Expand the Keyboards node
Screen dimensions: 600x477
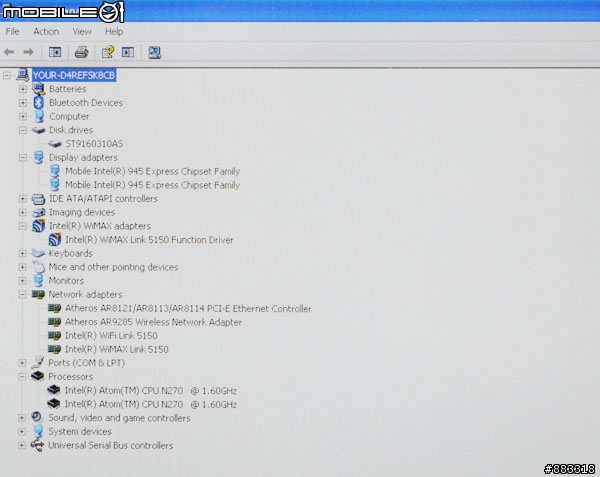(23, 253)
